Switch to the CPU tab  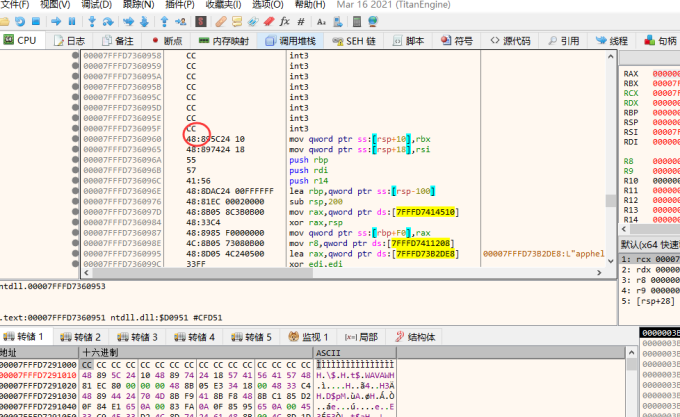tap(20, 40)
